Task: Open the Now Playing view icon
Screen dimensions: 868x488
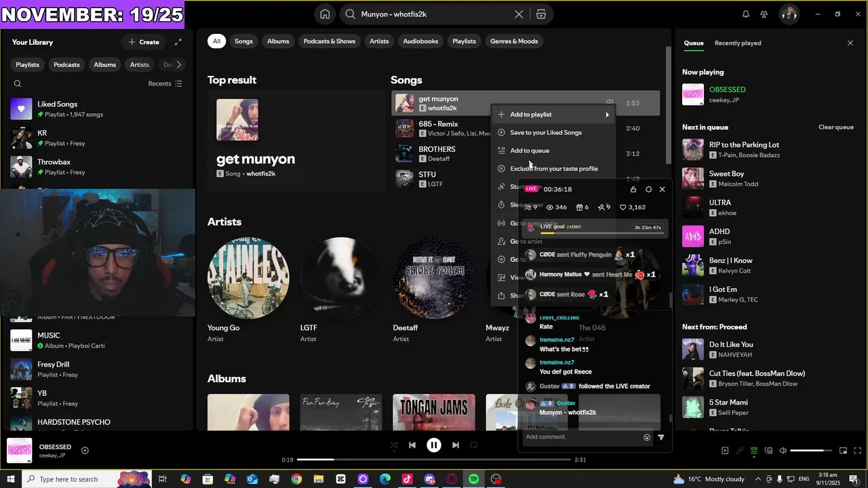Action: click(725, 451)
